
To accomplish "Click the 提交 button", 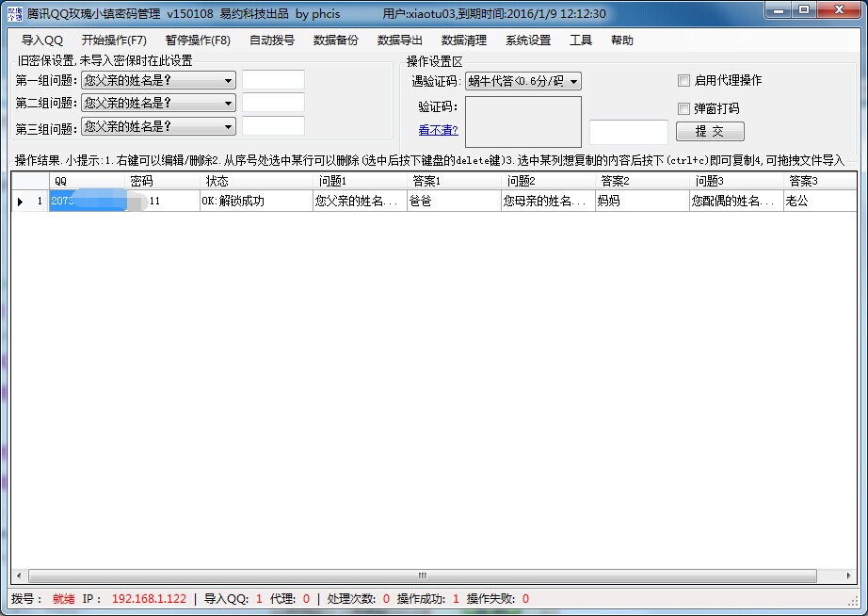I will coord(710,131).
